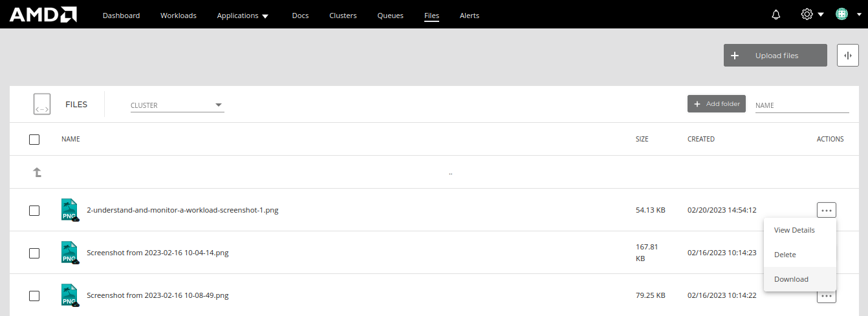Select checkbox for Screenshot 10-08-49.png

pyautogui.click(x=34, y=295)
